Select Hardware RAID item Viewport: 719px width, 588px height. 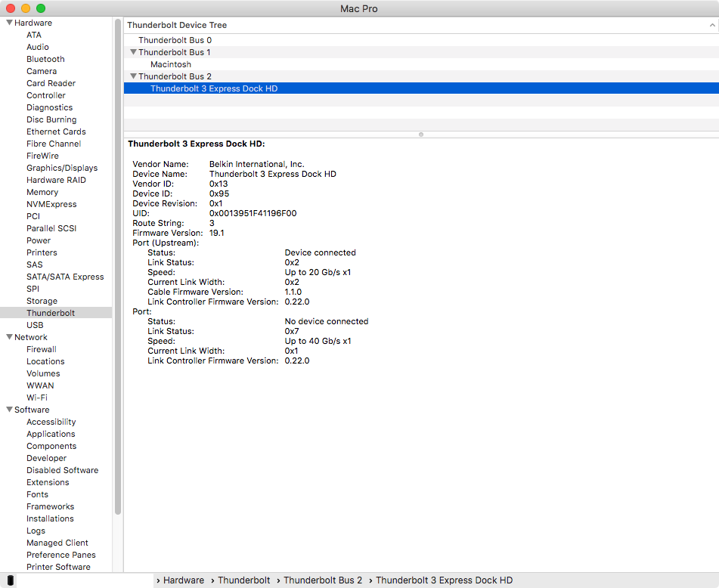(56, 180)
